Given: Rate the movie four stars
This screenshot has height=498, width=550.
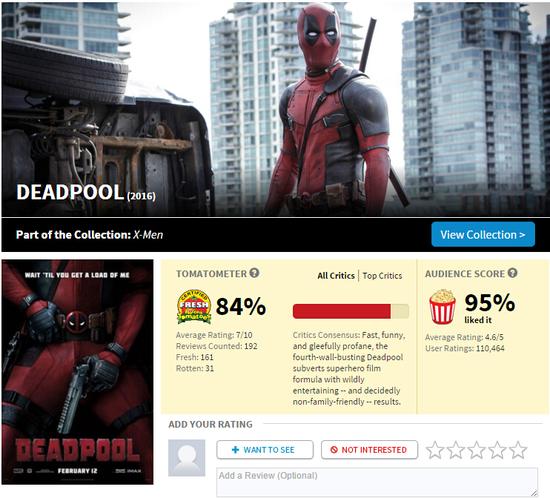Looking at the screenshot, I should point(497,450).
